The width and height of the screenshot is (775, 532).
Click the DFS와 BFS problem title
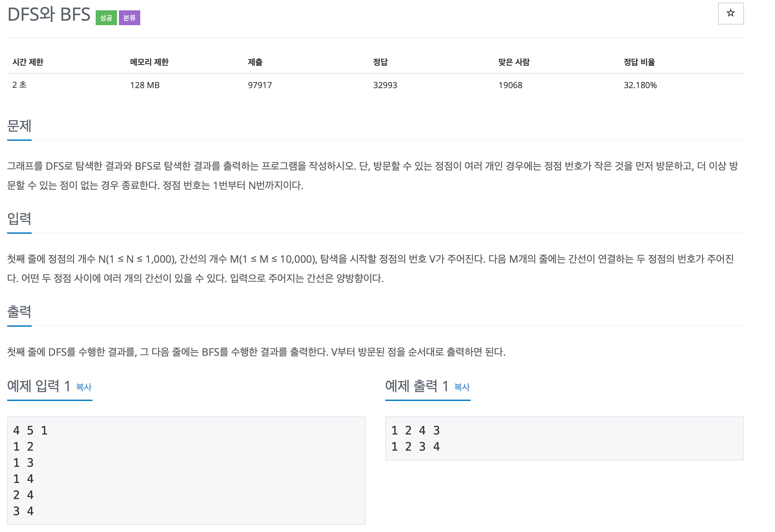tap(49, 15)
